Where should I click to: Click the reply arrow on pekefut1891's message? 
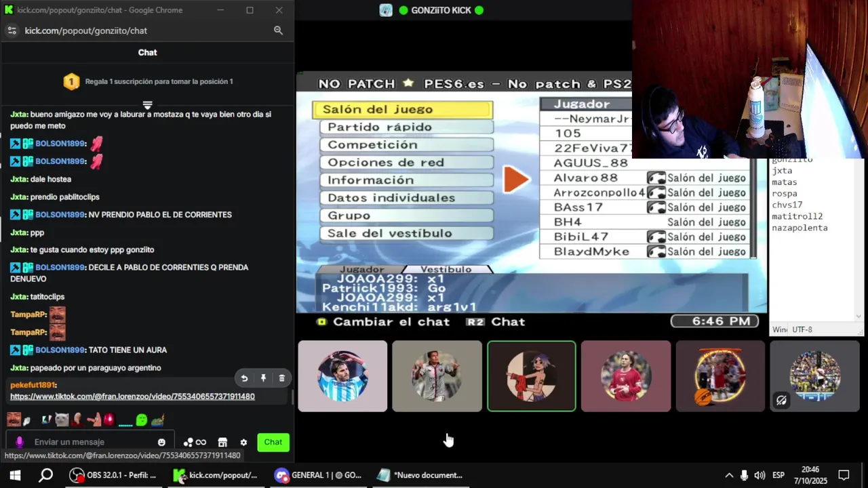click(x=245, y=378)
